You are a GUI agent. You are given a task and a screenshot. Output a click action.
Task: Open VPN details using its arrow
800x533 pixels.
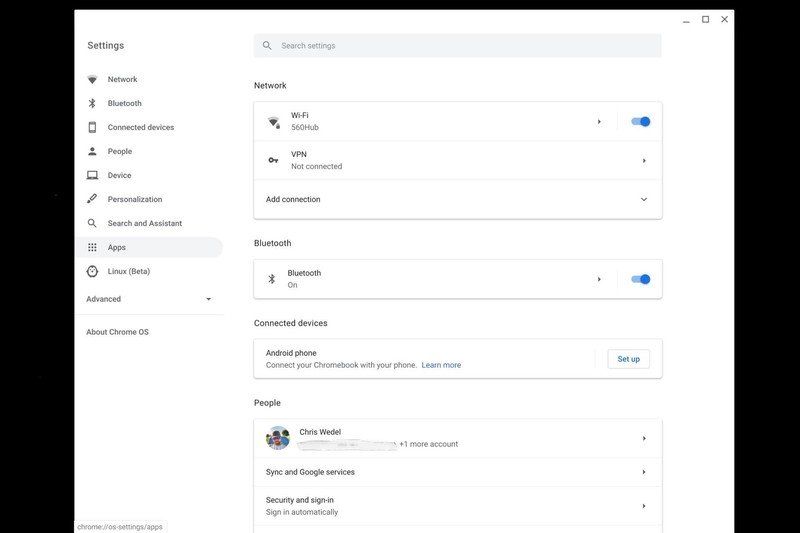click(644, 161)
